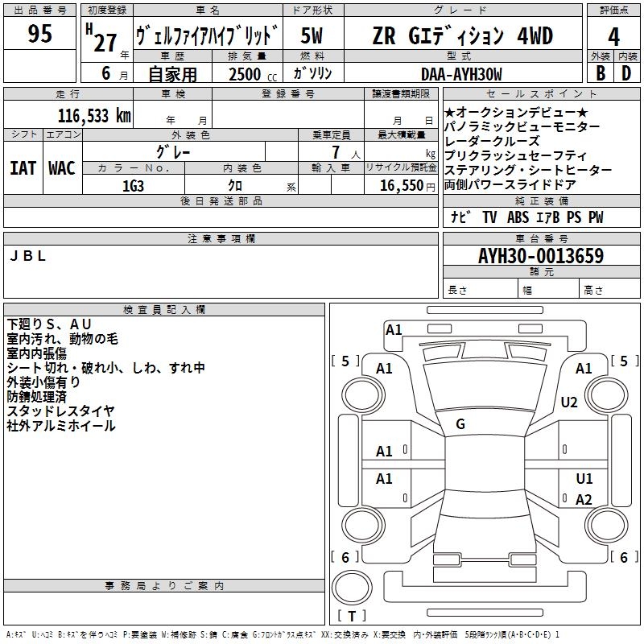The width and height of the screenshot is (644, 644).
Task: Click the damage code legend line at bottom
Action: click(283, 634)
